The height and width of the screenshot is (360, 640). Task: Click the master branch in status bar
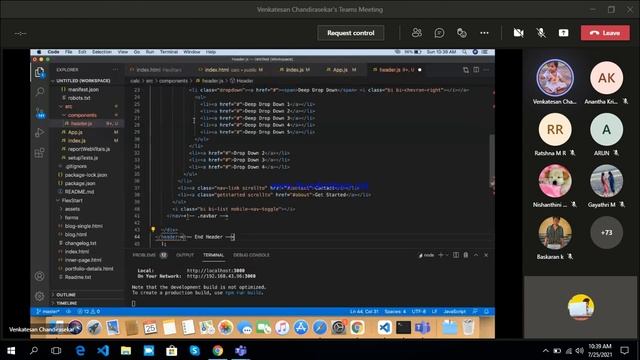pyautogui.click(x=48, y=311)
